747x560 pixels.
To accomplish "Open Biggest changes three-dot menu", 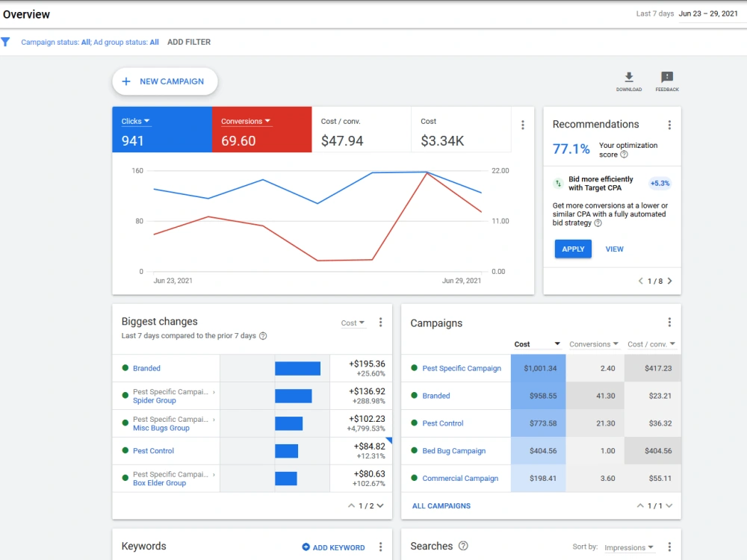I will coord(380,323).
